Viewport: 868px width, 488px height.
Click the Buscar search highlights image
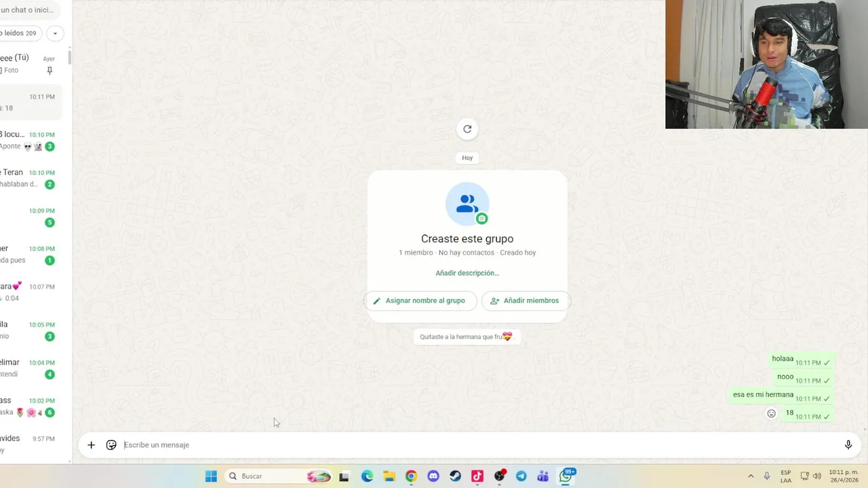tap(319, 476)
